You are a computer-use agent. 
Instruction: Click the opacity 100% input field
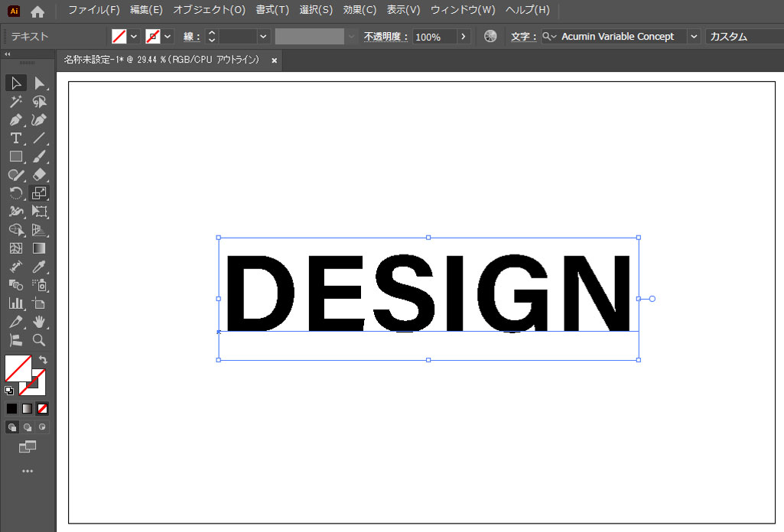[434, 37]
